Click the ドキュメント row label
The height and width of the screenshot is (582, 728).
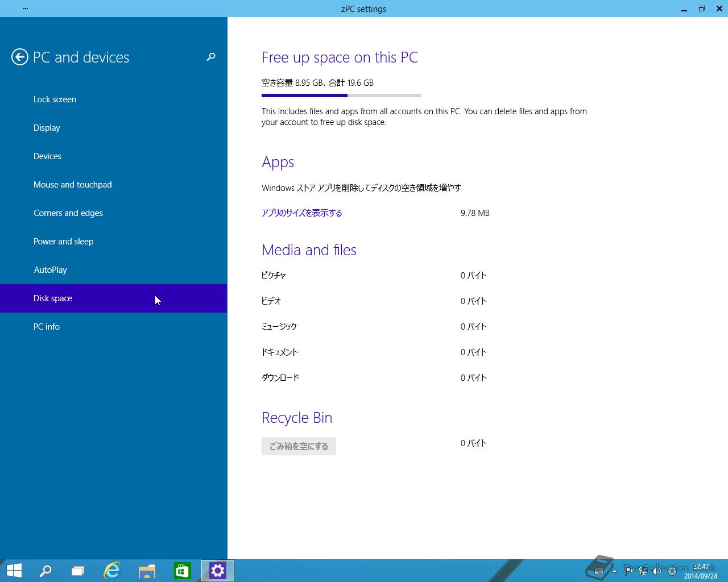280,352
